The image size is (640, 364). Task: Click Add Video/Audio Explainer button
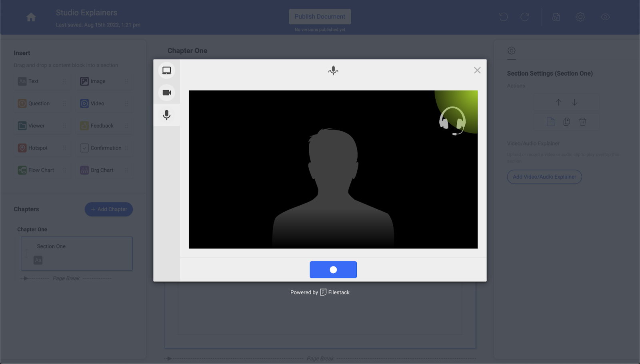(x=544, y=177)
